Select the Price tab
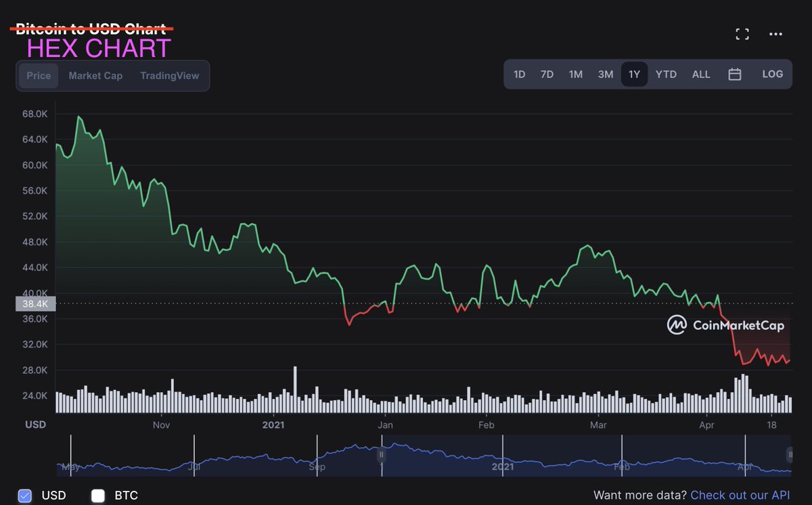The image size is (812, 505). (x=39, y=76)
